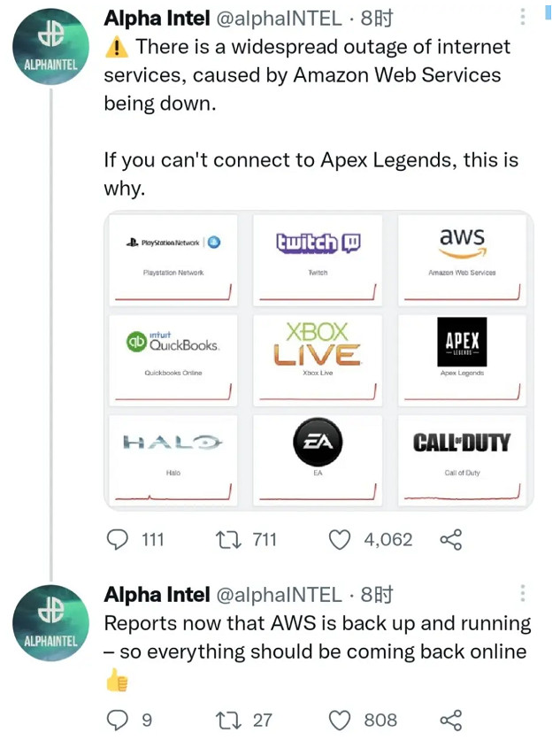Open the Amazon Web Services outage tile
Image resolution: width=560 pixels, height=740 pixels.
pos(463,258)
